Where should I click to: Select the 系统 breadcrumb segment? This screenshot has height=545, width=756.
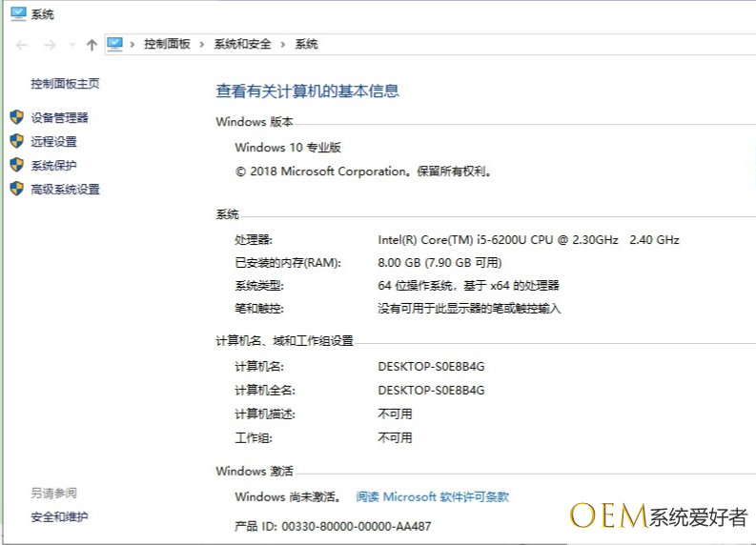(x=306, y=45)
